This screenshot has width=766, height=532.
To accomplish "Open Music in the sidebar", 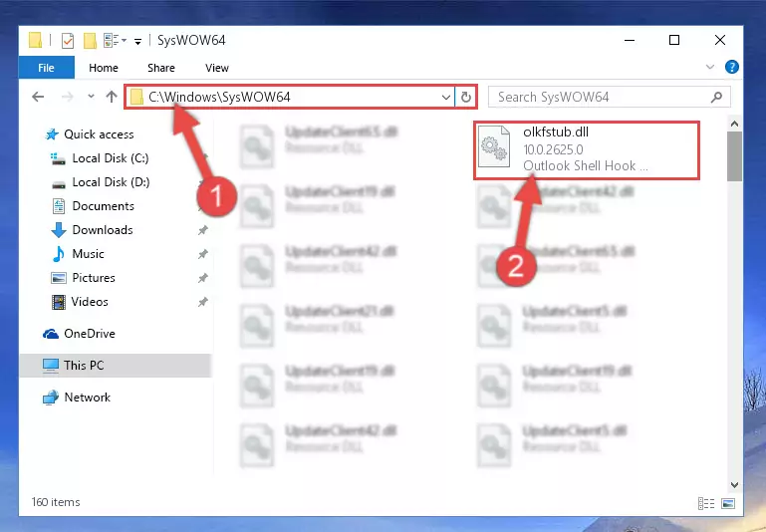I will coord(88,254).
